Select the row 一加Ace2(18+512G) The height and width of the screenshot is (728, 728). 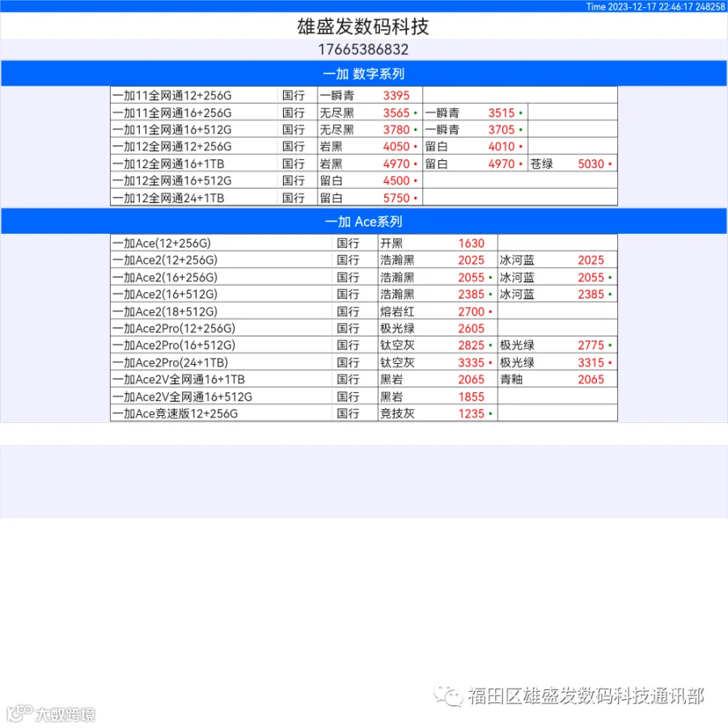(x=364, y=311)
